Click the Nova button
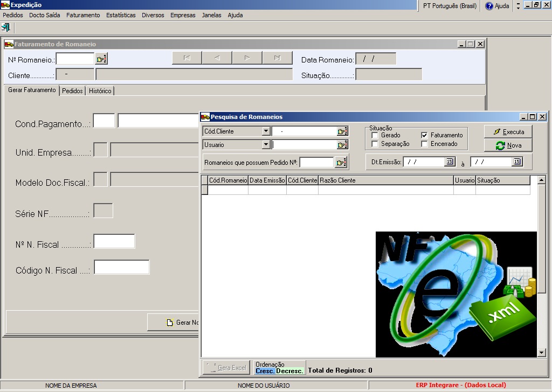The image size is (552, 392). 508,145
